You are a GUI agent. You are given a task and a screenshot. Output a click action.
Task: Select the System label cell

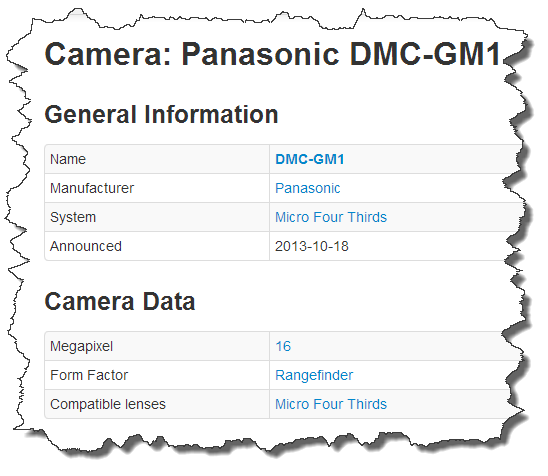click(x=157, y=217)
